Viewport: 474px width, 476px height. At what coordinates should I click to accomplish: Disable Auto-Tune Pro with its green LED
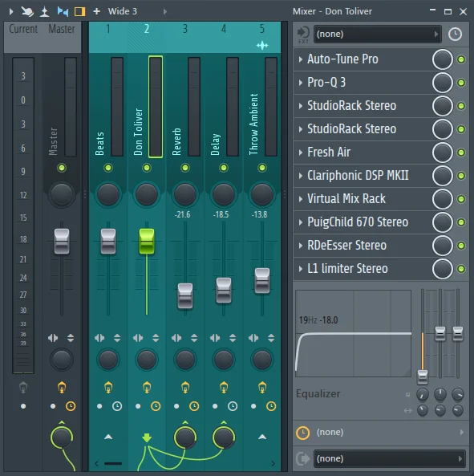click(461, 59)
